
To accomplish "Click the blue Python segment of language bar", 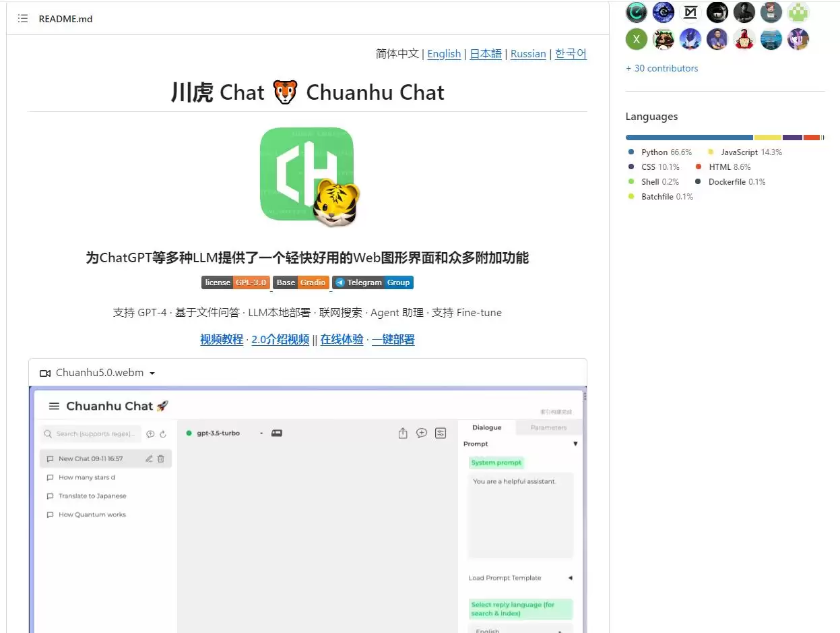I will coord(689,138).
